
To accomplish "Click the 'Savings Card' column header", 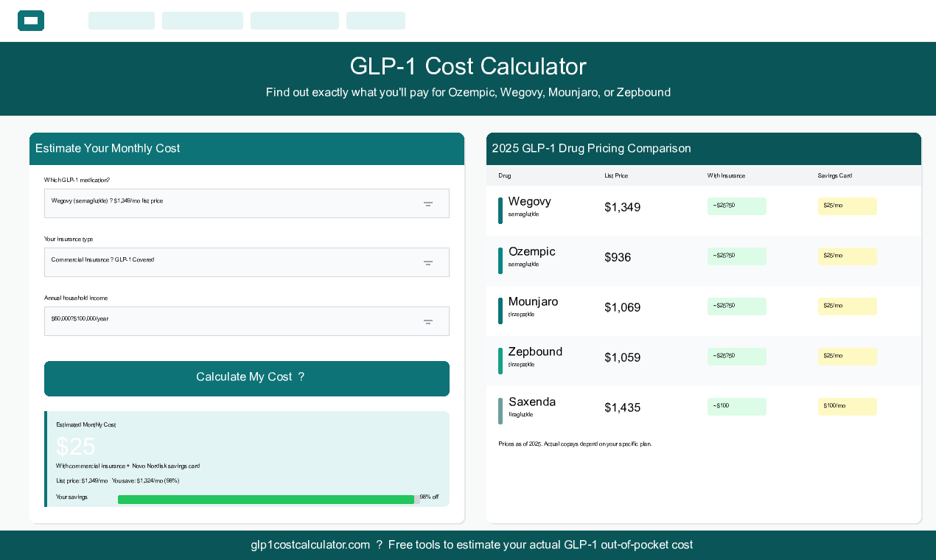I will pyautogui.click(x=835, y=176).
